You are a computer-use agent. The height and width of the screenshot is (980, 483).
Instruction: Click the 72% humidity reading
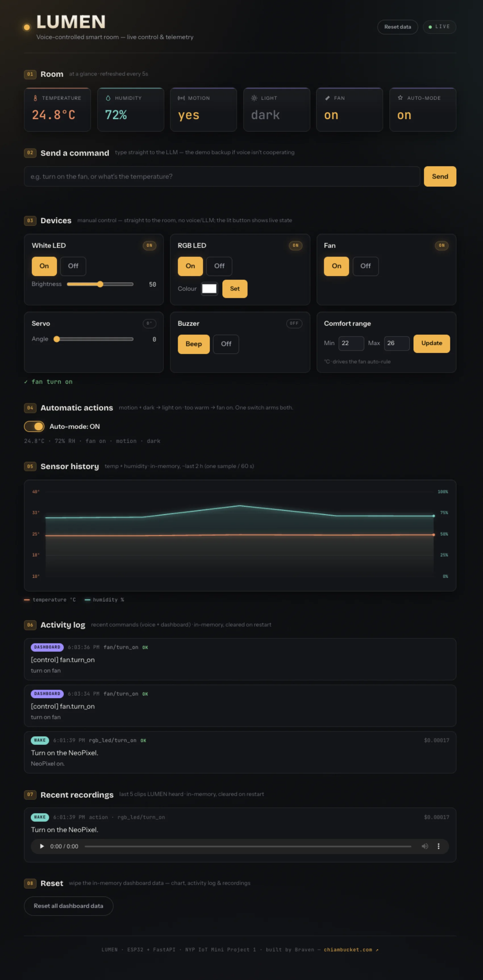[116, 115]
